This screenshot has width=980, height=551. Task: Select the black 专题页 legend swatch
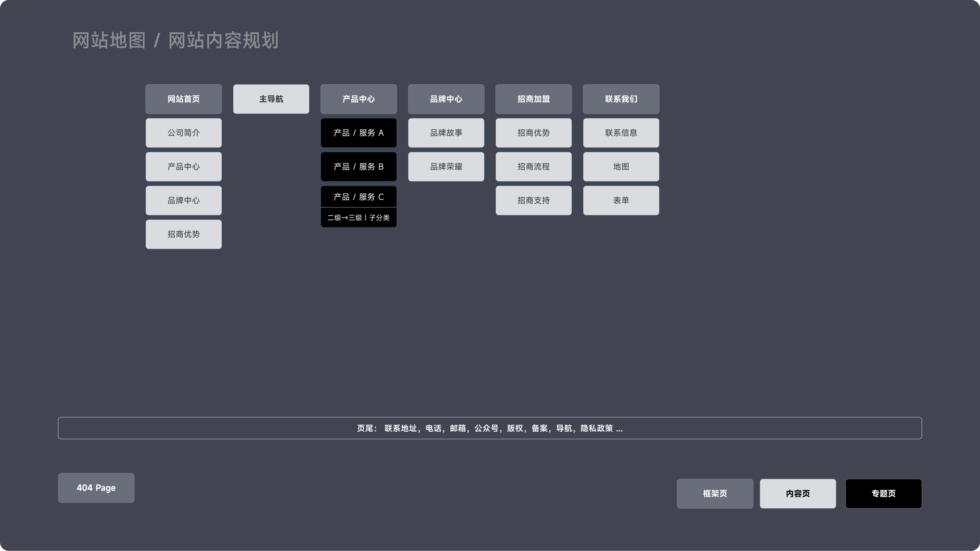(883, 493)
